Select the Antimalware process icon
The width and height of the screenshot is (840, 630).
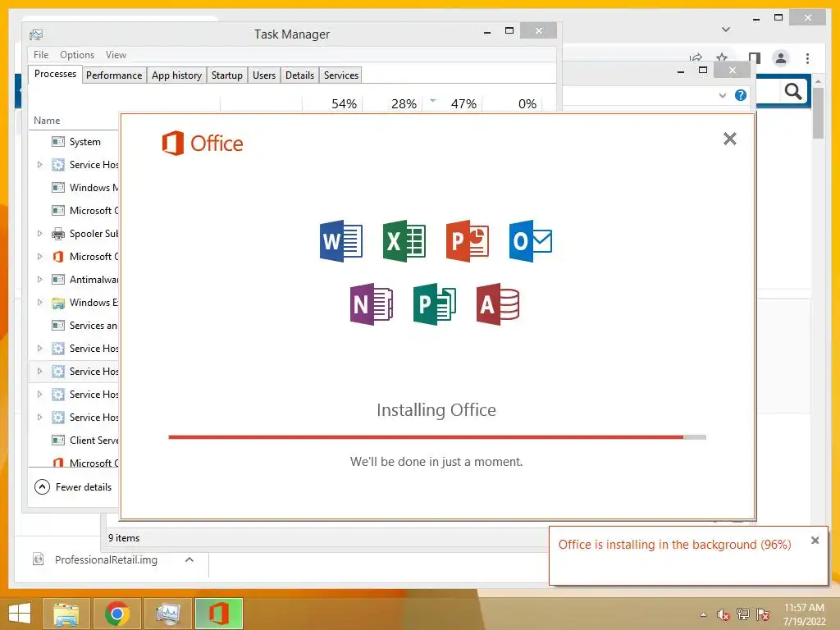58,280
